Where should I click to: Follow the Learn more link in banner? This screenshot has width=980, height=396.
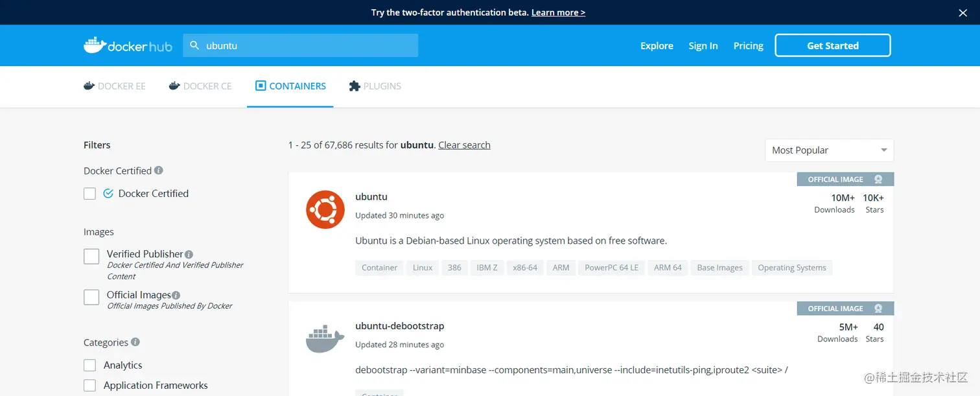[x=558, y=12]
